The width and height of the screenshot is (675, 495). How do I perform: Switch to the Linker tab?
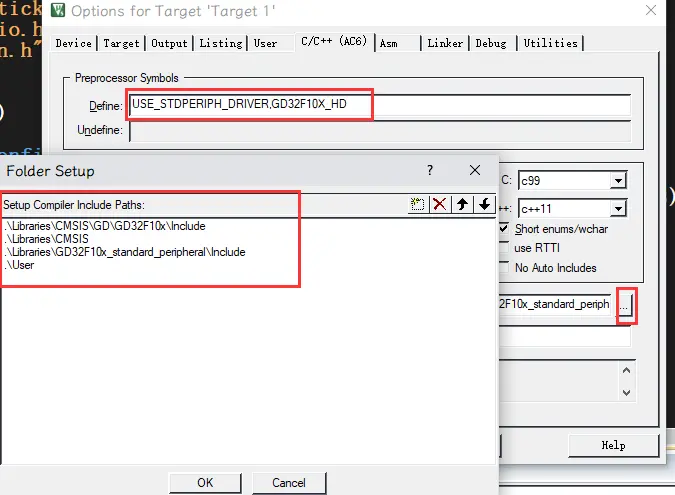coord(444,43)
